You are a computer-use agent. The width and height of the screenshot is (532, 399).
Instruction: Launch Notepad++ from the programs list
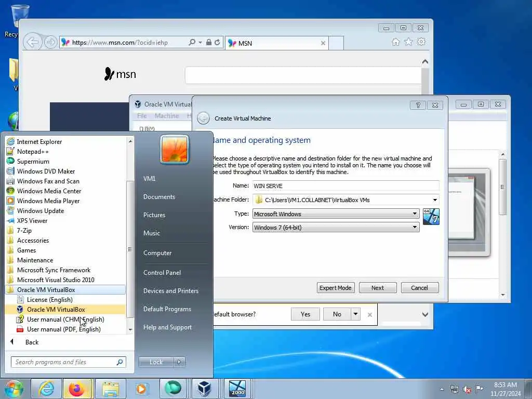[x=33, y=151]
